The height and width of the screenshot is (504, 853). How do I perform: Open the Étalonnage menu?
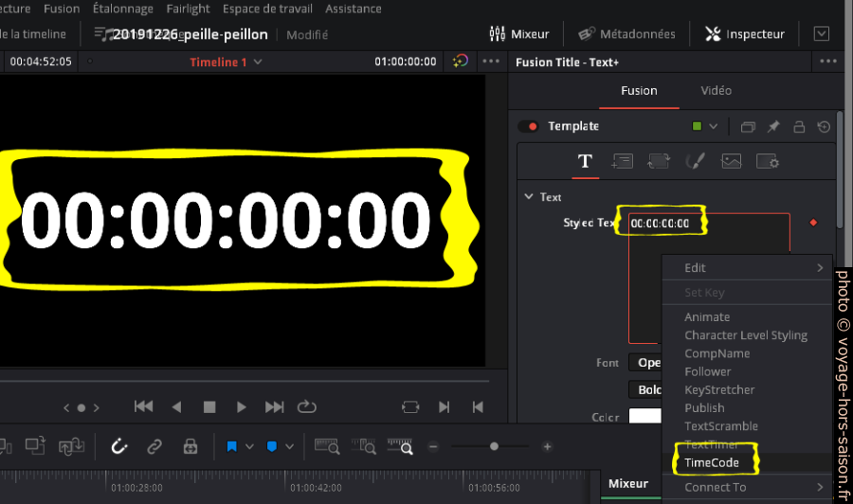(x=123, y=9)
